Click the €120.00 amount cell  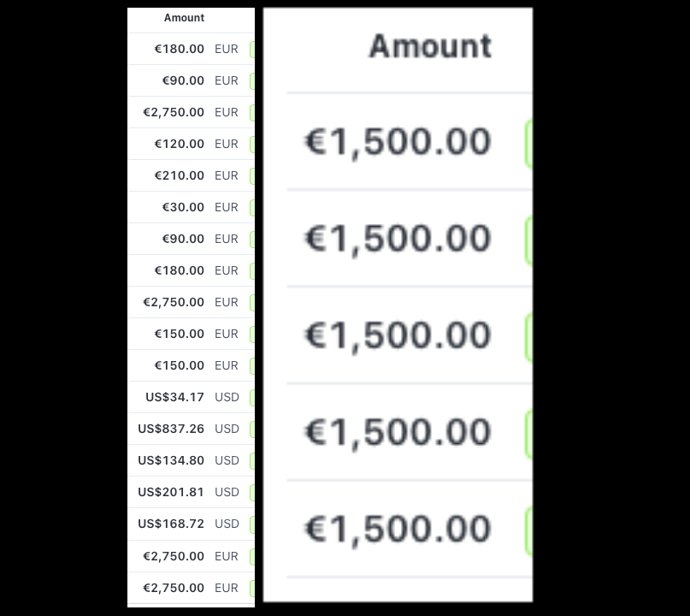(179, 144)
